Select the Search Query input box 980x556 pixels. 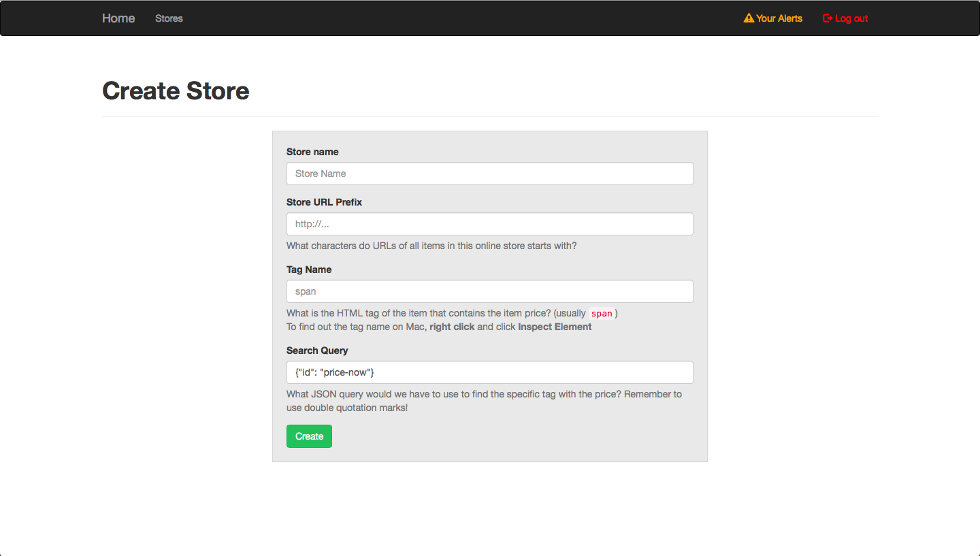(489, 372)
